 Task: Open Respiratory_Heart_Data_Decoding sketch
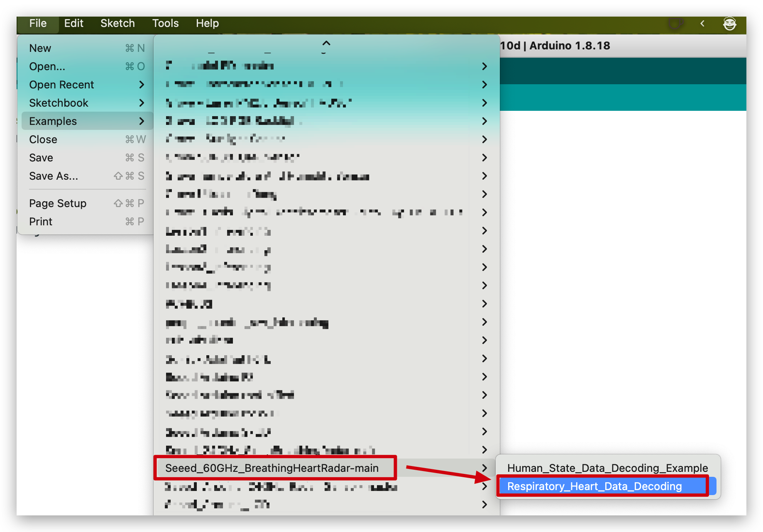click(608, 486)
